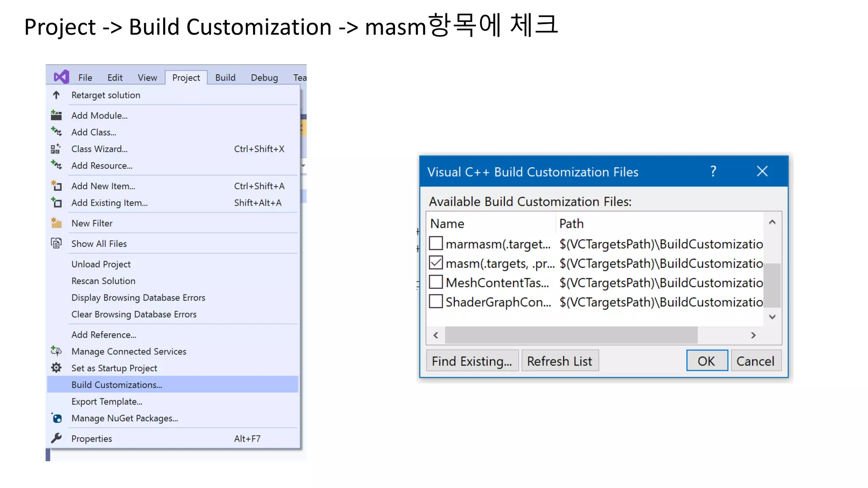
Task: Choose Add Module... from the menu
Action: click(172, 115)
